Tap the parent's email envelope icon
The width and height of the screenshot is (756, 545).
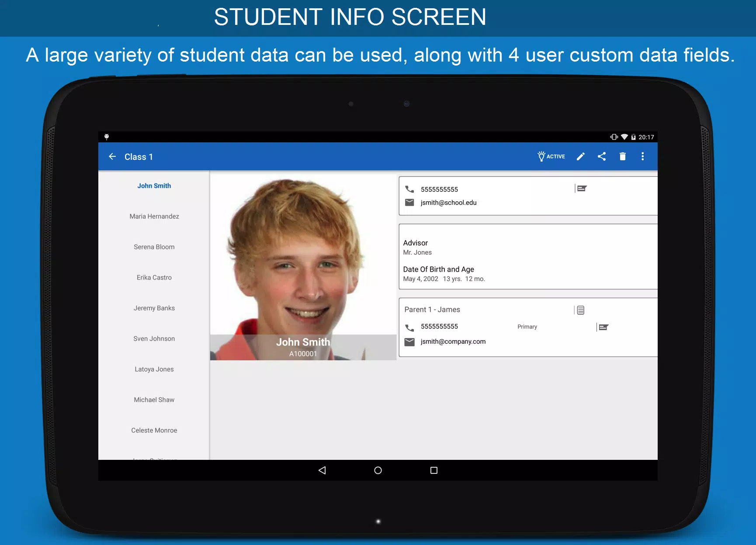(409, 342)
